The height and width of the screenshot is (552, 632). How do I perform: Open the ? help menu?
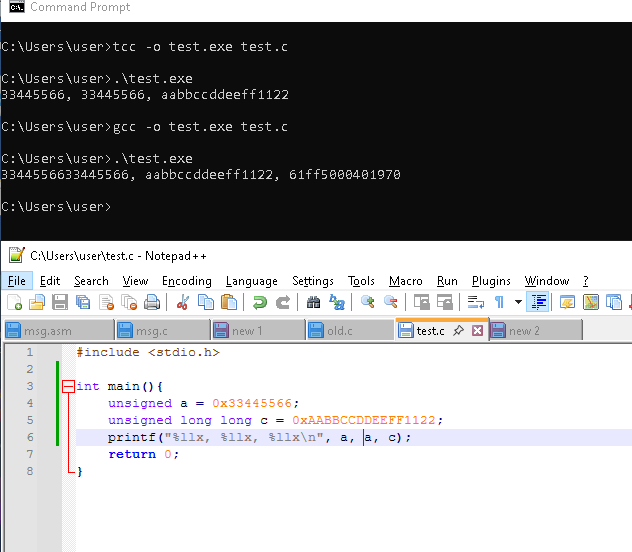[x=586, y=281]
